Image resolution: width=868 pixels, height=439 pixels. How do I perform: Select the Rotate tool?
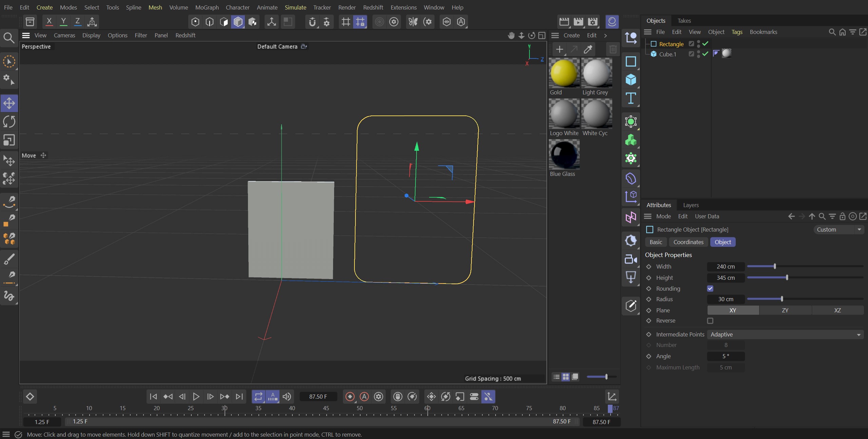[9, 121]
